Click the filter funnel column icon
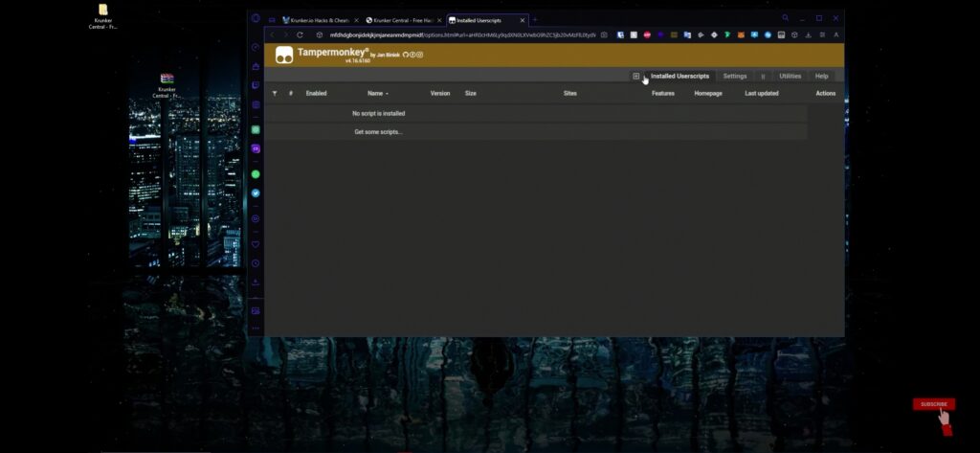The image size is (980, 453). pyautogui.click(x=275, y=93)
